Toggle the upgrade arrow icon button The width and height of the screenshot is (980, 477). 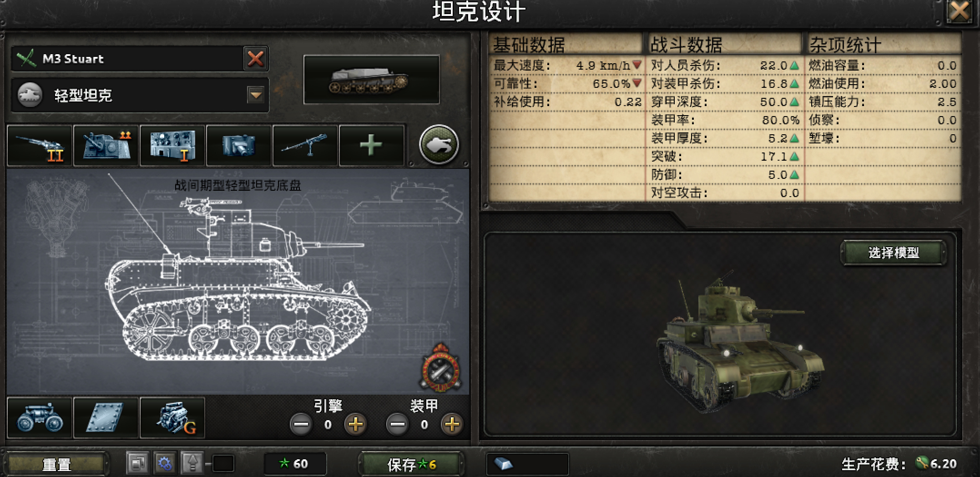tap(192, 464)
